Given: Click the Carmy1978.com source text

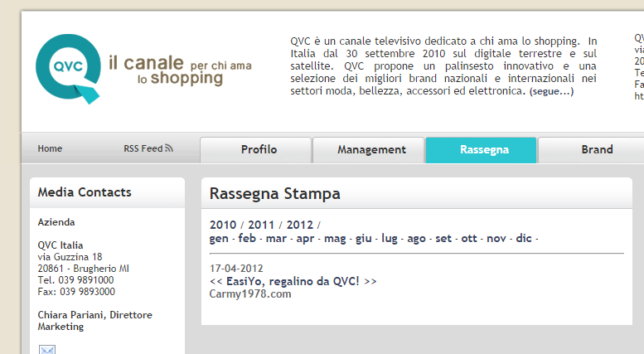Looking at the screenshot, I should [x=250, y=294].
